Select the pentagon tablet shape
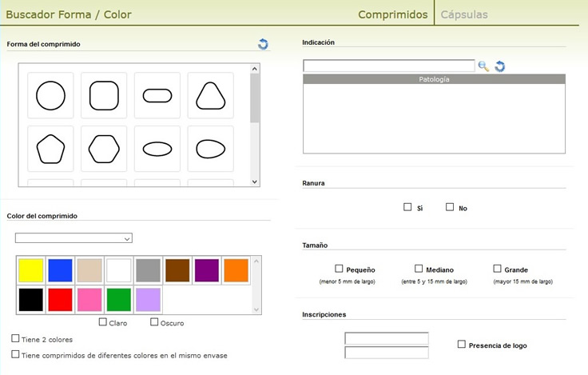This screenshot has width=588, height=375. [50, 148]
